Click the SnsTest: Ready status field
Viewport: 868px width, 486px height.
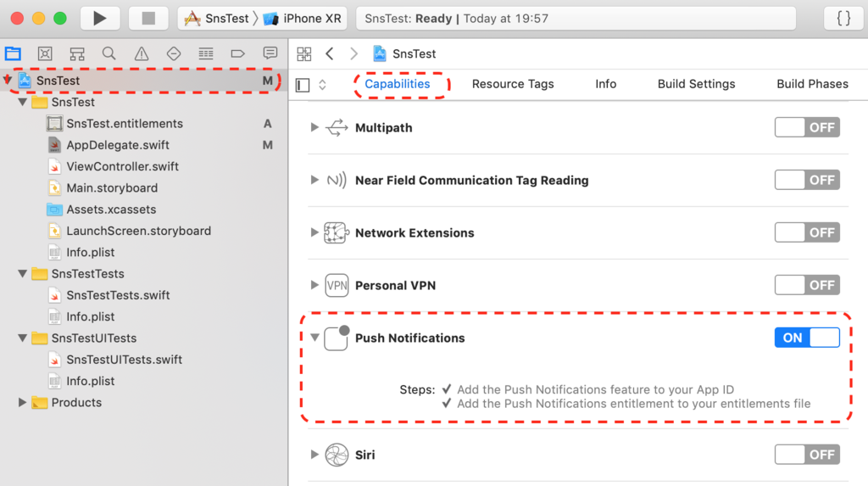(x=576, y=19)
